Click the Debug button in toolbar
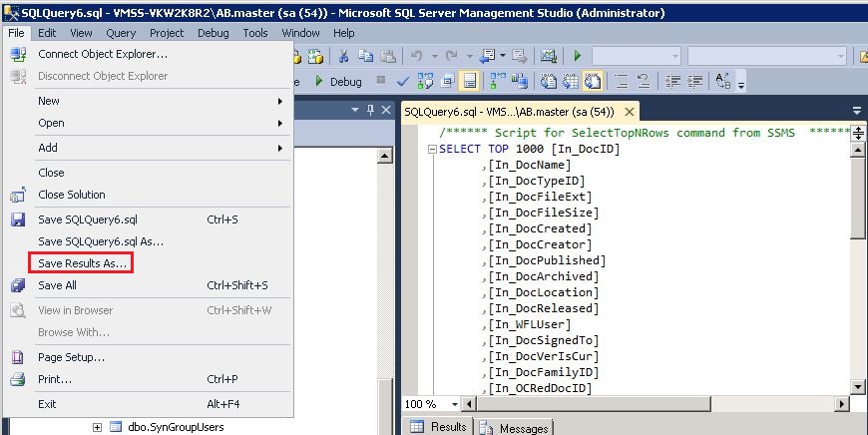This screenshot has height=435, width=868. coord(338,82)
